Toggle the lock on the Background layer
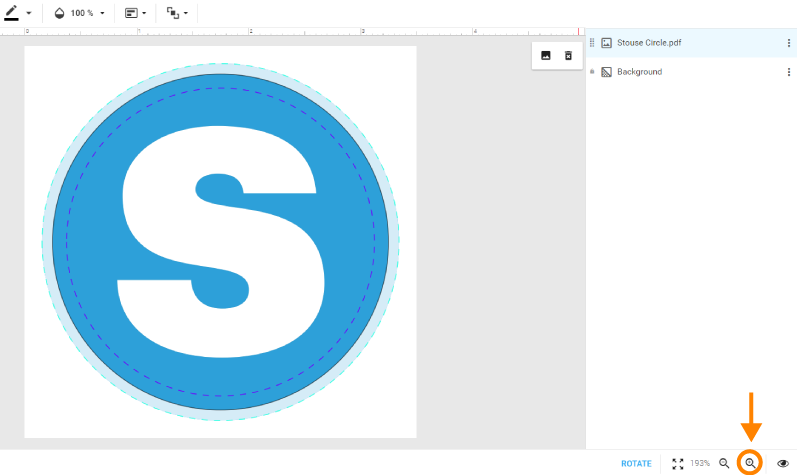This screenshot has width=797, height=475. tap(592, 72)
